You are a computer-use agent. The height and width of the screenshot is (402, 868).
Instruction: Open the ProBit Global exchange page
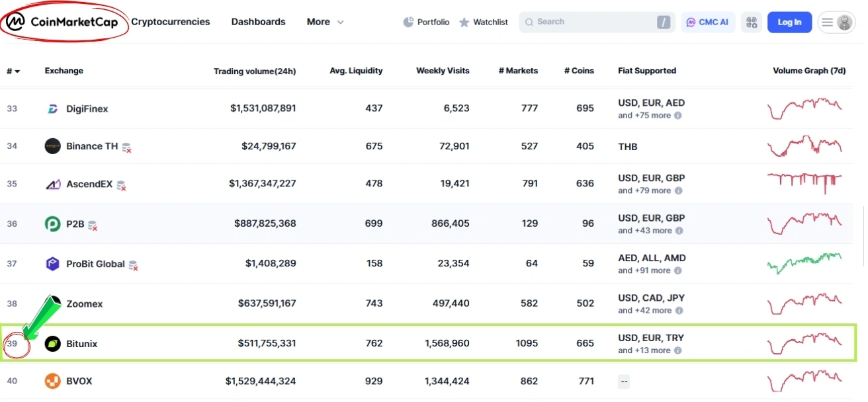point(95,264)
